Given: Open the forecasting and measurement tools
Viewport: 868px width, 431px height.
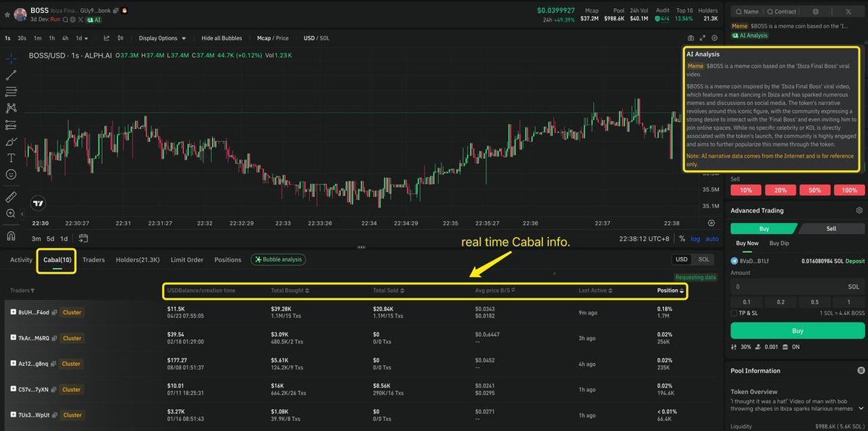Looking at the screenshot, I should click(11, 125).
